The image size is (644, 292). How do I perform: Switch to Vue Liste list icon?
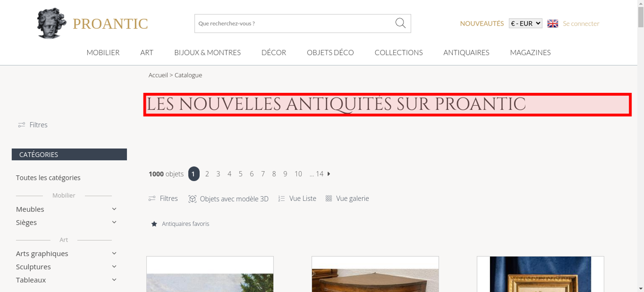click(281, 199)
